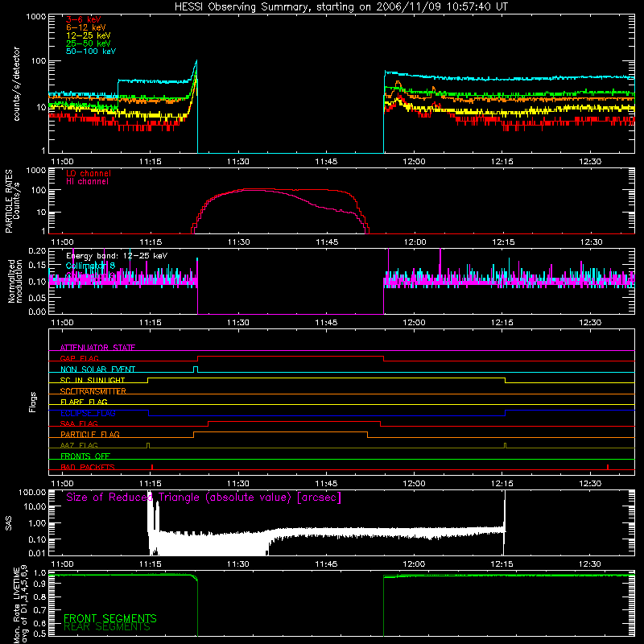This screenshot has width=644, height=644.
Task: Click the SAA FLAG label
Action: point(79,423)
